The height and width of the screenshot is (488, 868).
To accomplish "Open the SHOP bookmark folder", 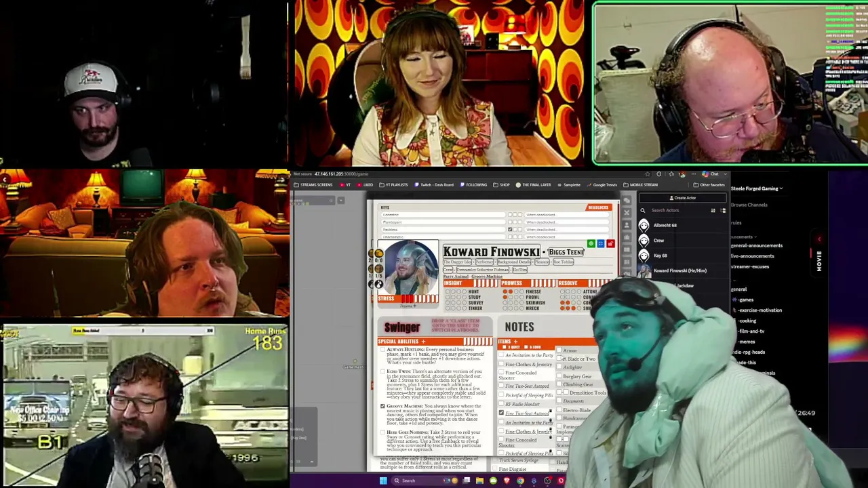I will click(502, 185).
